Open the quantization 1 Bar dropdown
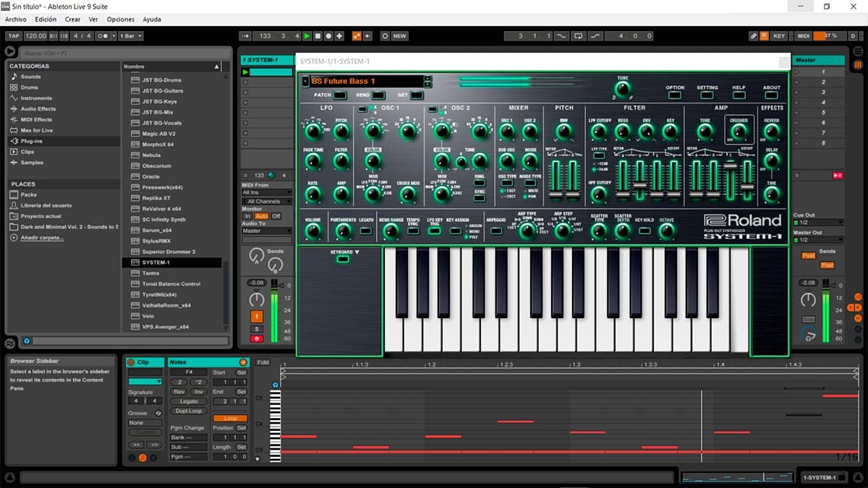The image size is (868, 488). click(x=130, y=35)
